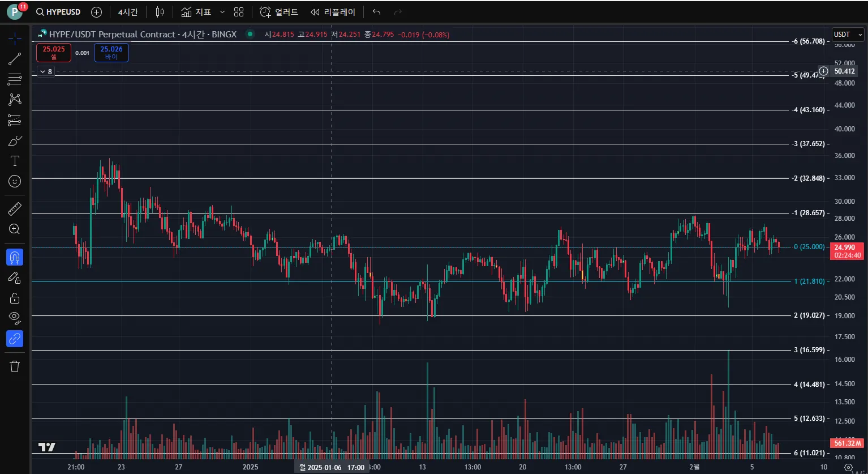Open the user profile avatar

coord(15,11)
